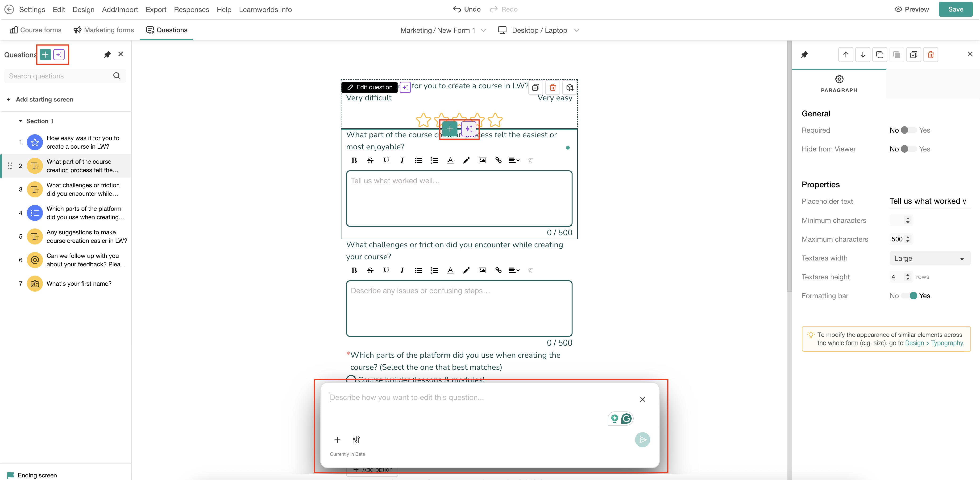The width and height of the screenshot is (980, 480).
Task: Click the Save button
Action: pyautogui.click(x=955, y=9)
